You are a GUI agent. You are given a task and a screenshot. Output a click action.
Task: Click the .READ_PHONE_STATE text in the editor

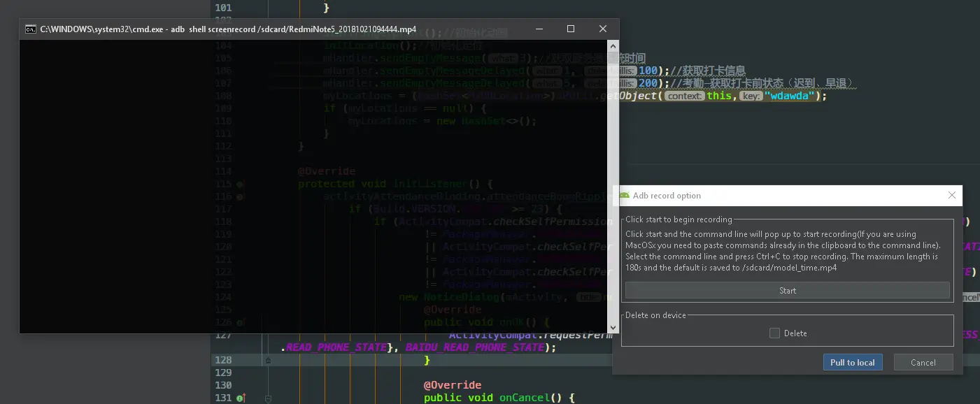point(334,347)
